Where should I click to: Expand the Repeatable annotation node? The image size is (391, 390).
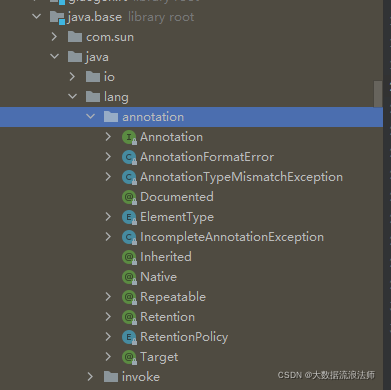108,297
